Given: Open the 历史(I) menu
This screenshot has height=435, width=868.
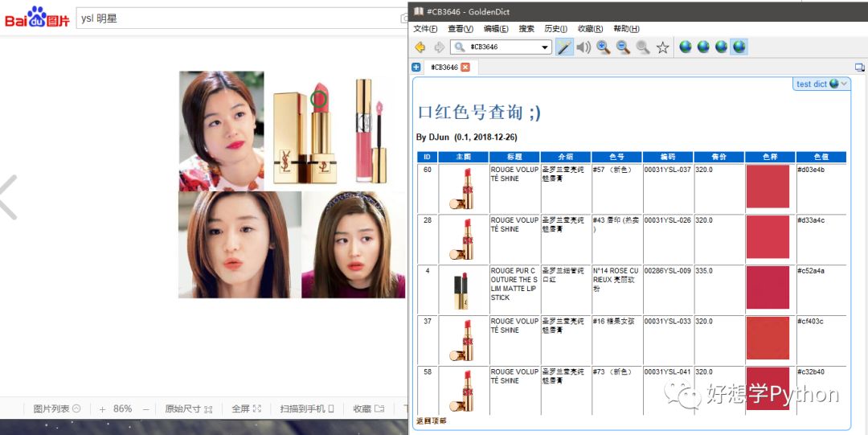Looking at the screenshot, I should pos(556,29).
